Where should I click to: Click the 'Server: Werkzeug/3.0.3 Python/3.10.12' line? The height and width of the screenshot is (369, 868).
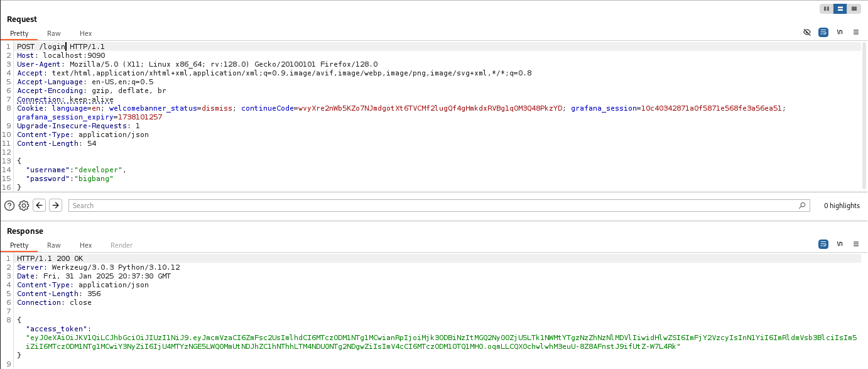(99, 267)
